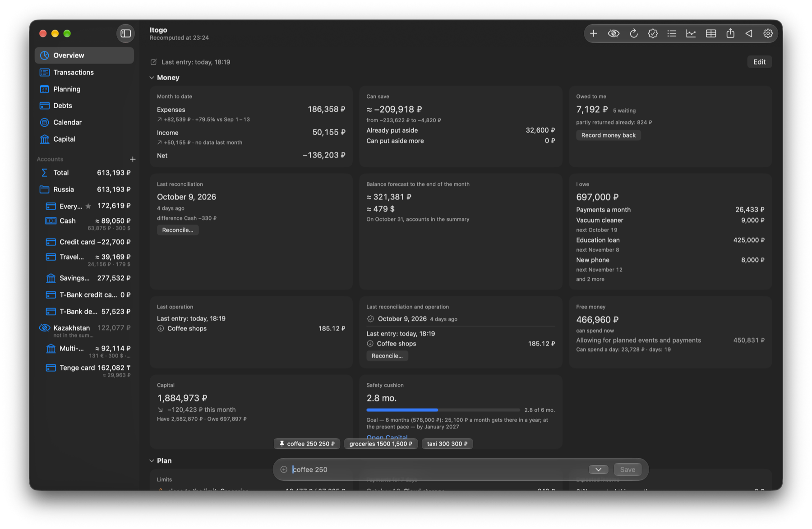
Task: Select the Total accounts row
Action: [84, 173]
